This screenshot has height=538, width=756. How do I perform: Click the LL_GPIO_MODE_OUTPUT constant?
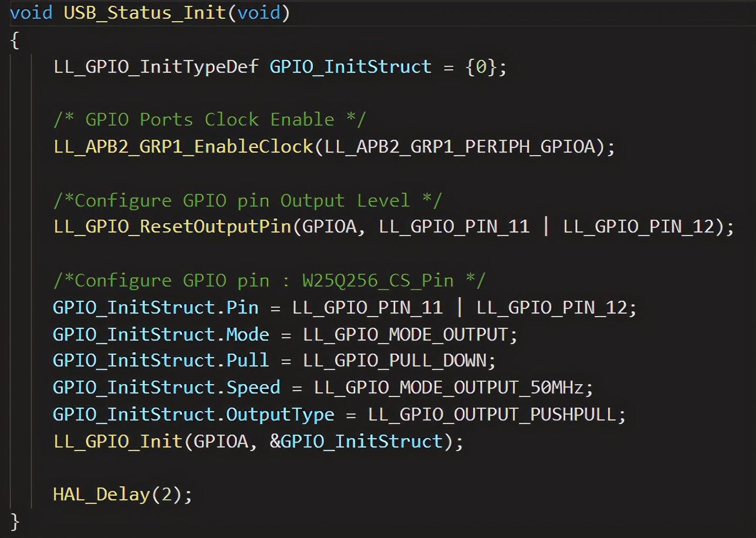405,334
